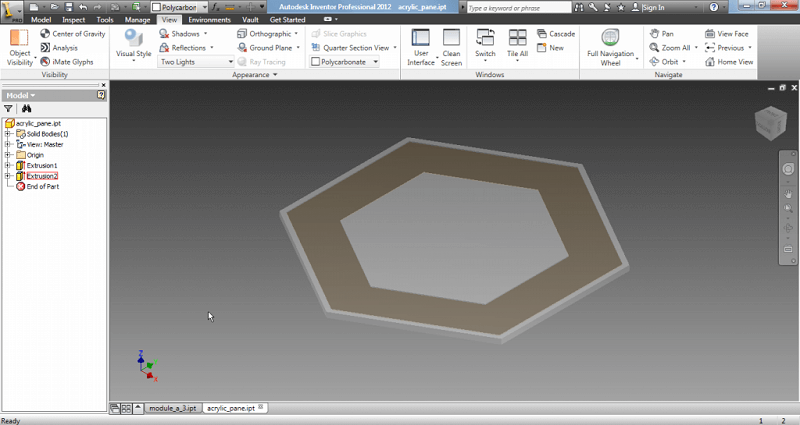Toggle the Ground Plane
Screen dimensions: 800x425
pyautogui.click(x=268, y=47)
